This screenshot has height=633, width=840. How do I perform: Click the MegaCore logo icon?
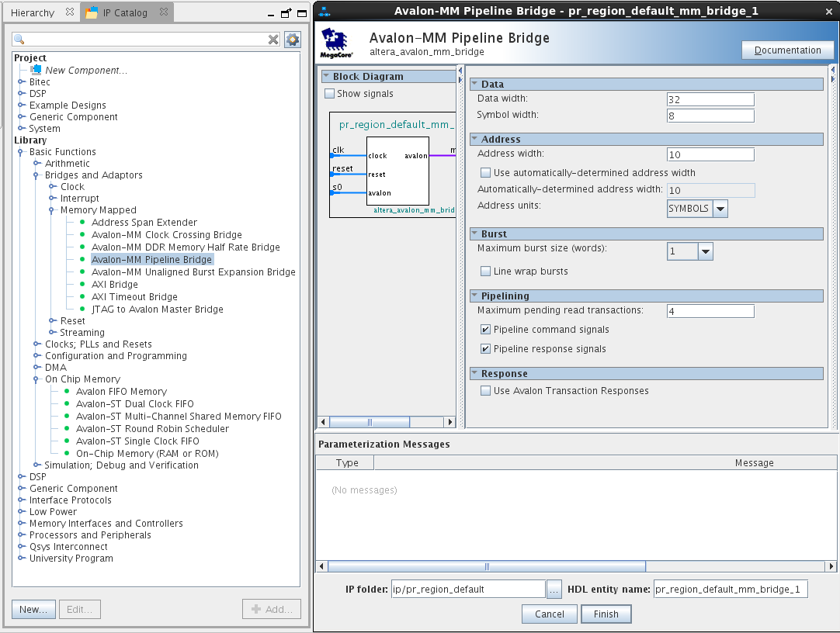337,43
